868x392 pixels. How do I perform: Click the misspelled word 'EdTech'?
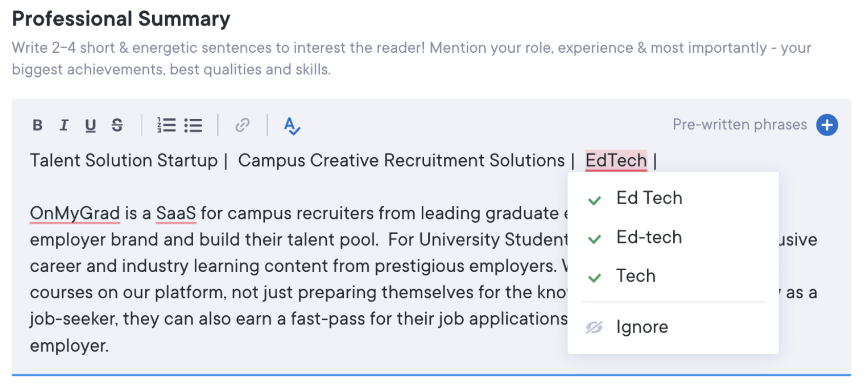click(616, 161)
